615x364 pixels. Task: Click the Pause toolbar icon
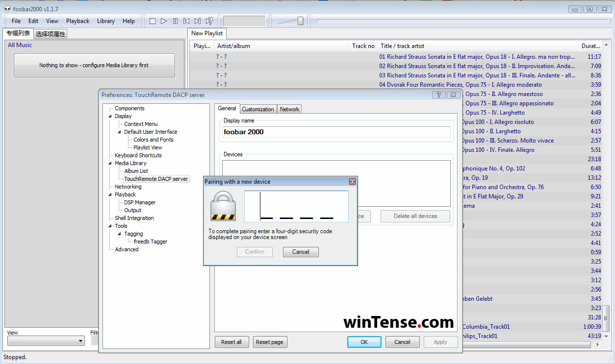click(x=175, y=21)
